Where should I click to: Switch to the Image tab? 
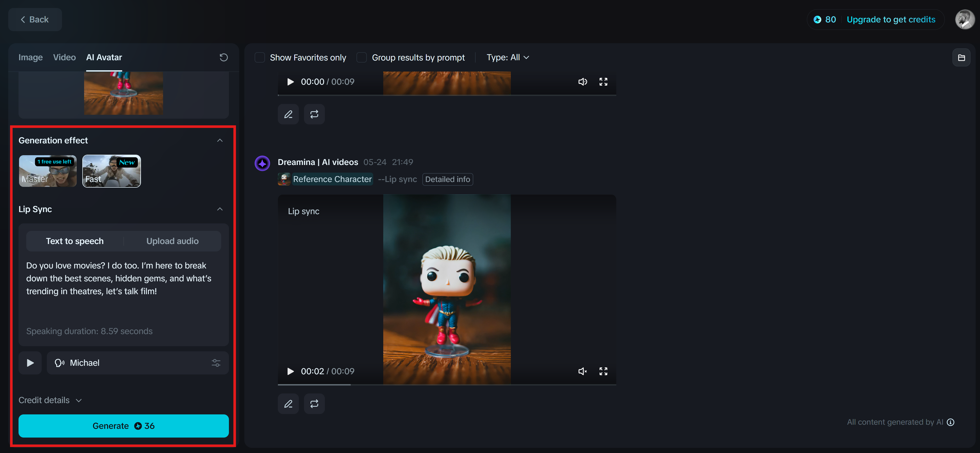tap(30, 57)
